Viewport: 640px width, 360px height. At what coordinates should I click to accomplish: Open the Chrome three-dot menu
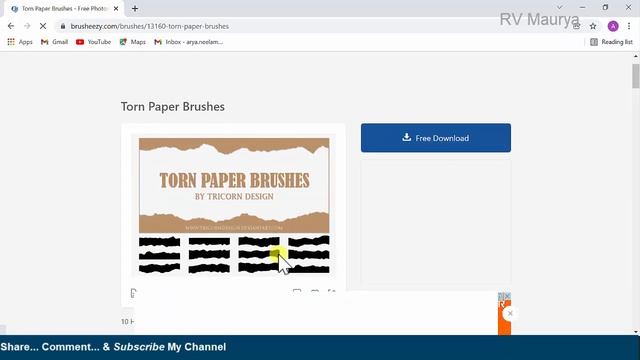coord(629,26)
